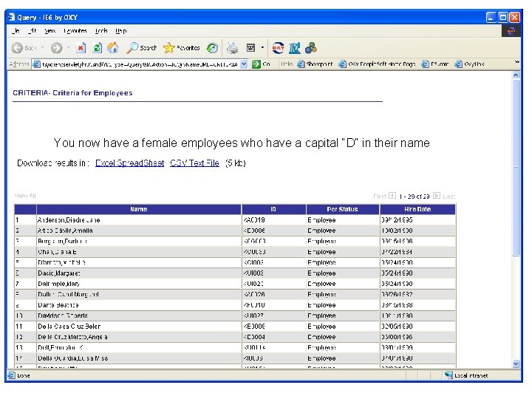Expand the links bar overflow chevron
The image size is (532, 399).
[x=516, y=62]
